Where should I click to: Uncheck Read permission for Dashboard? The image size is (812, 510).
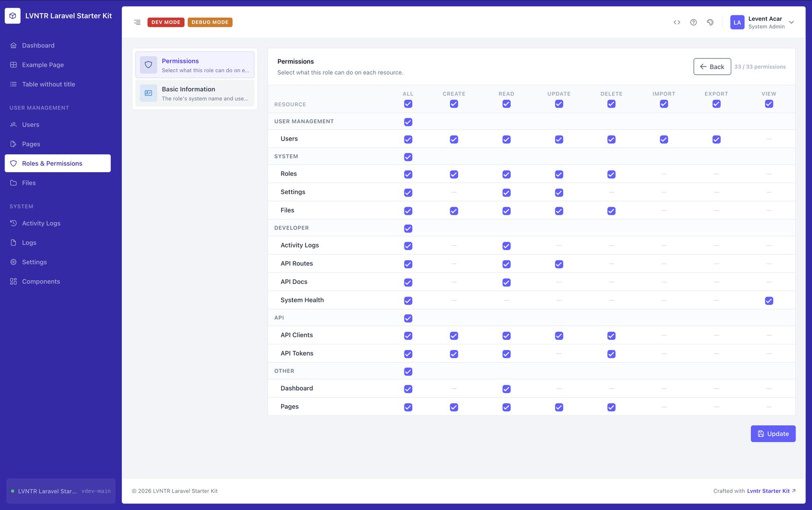506,389
